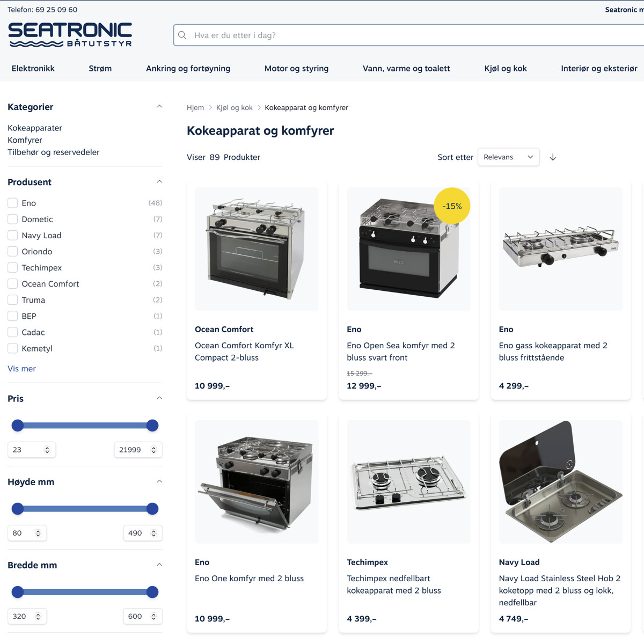Screen dimensions: 644x644
Task: Open Techimpex nedfellbart kokeapparat image
Action: [408, 482]
